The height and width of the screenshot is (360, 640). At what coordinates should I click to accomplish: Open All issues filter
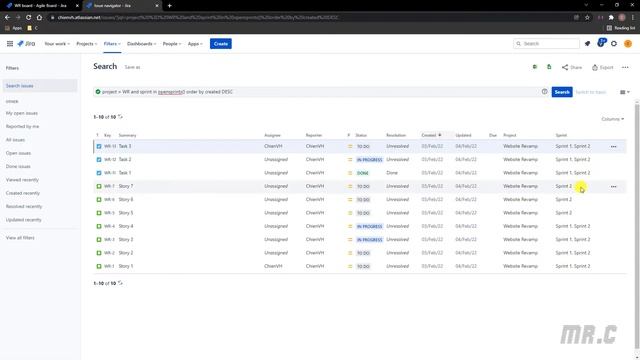[x=15, y=140]
